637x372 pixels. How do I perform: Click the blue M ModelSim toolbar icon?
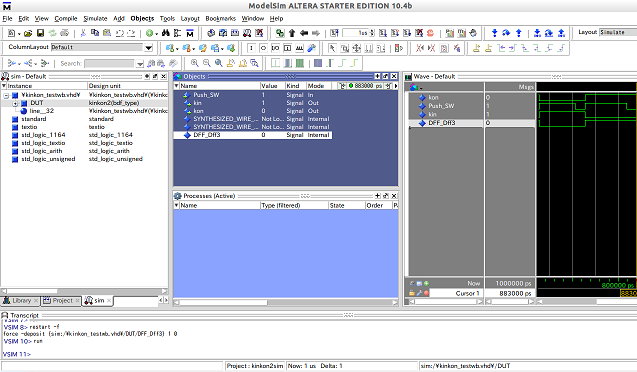click(x=190, y=33)
